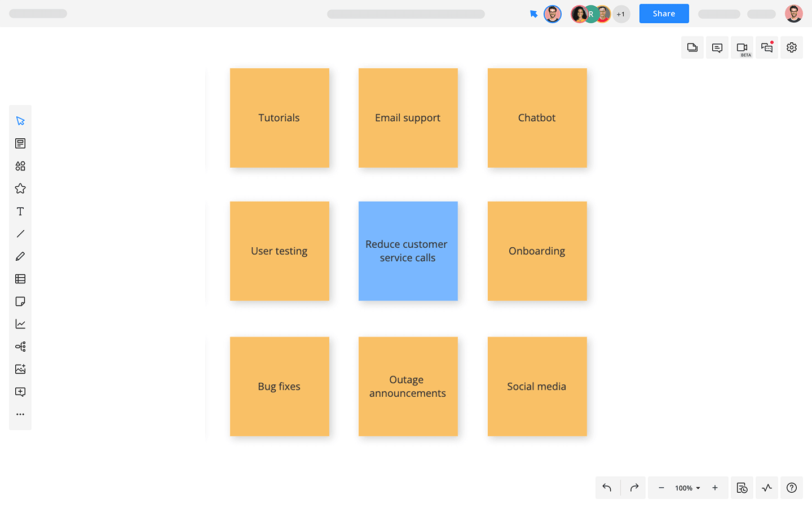Screen dimensions: 812x508
Task: Show more tools via ellipsis
Action: pos(20,414)
